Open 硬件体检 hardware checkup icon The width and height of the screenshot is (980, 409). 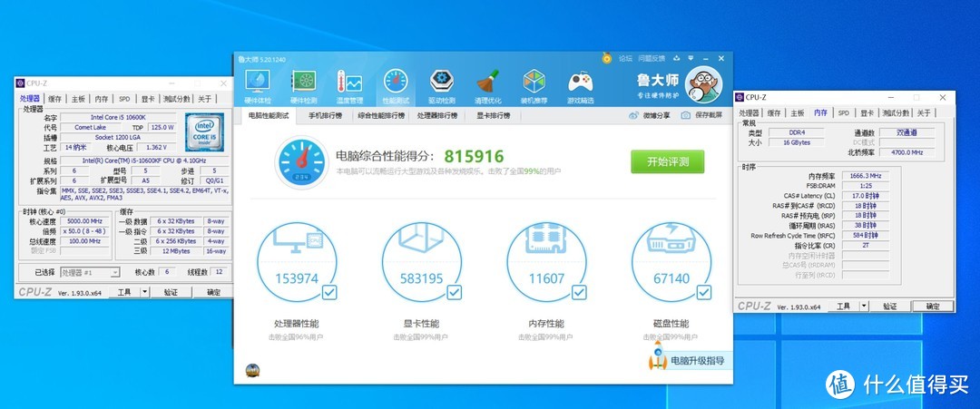tap(258, 82)
